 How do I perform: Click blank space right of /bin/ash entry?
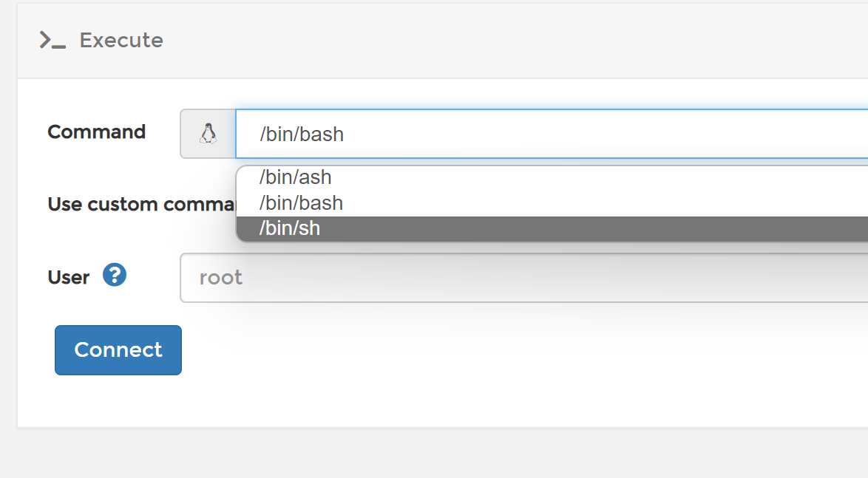598,177
